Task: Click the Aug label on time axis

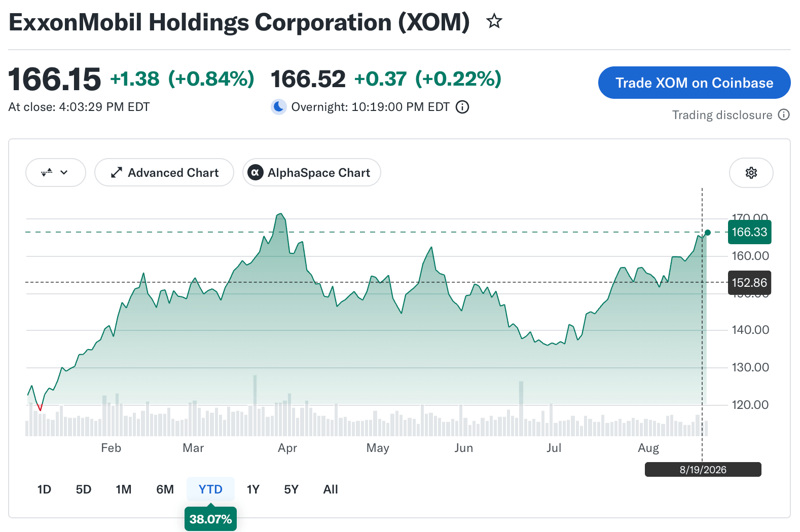Action: pos(648,448)
